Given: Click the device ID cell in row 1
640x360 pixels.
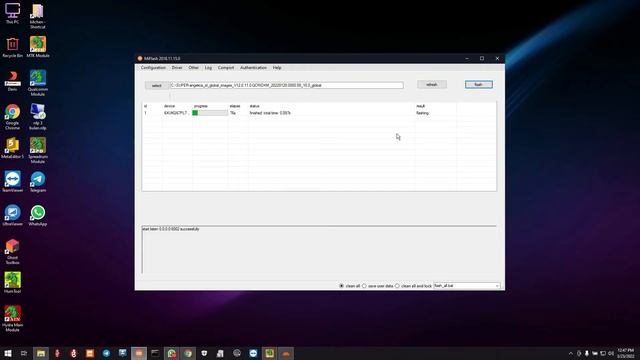Looking at the screenshot, I should pyautogui.click(x=176, y=113).
